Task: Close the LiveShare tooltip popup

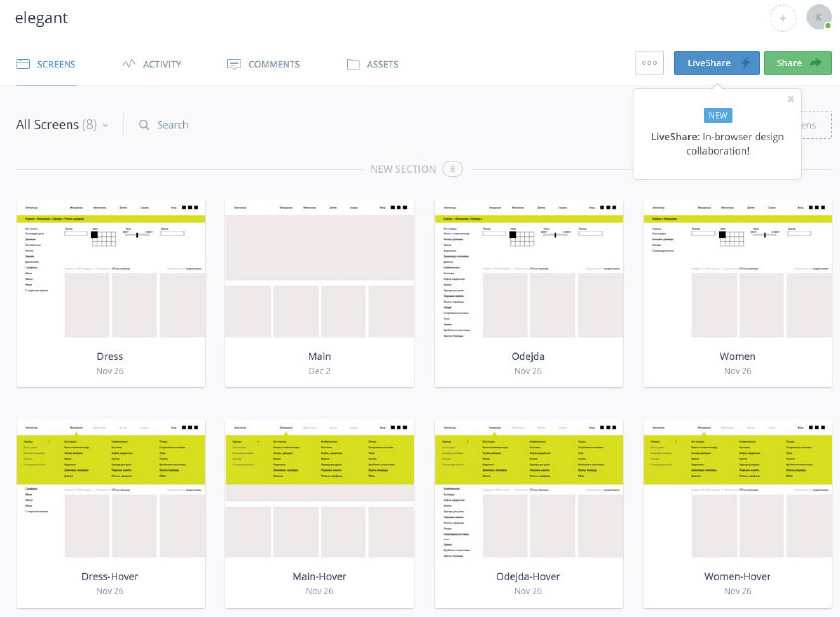Action: click(x=791, y=99)
